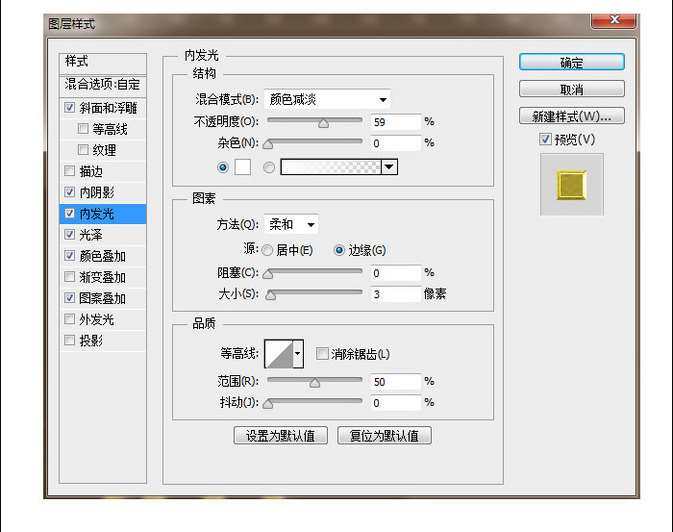Enable the 投影 checkbox
The height and width of the screenshot is (532, 673).
coord(70,340)
